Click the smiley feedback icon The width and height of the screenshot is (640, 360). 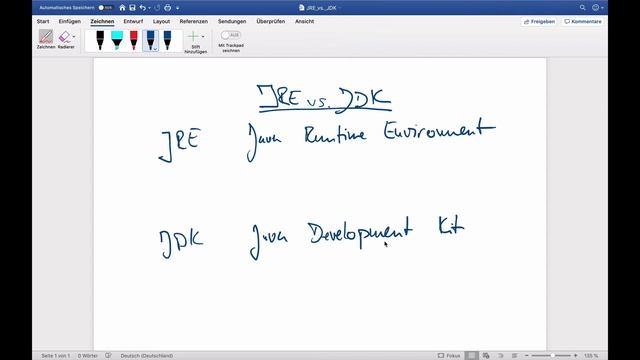point(596,7)
